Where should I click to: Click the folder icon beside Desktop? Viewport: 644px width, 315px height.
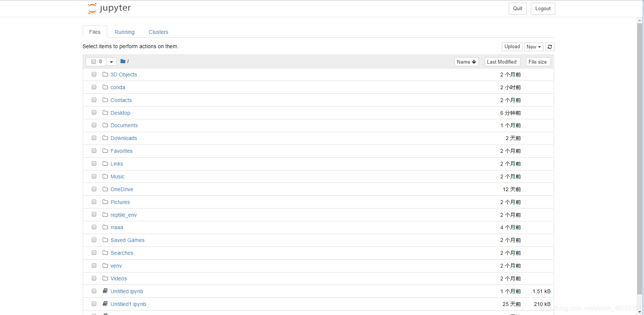coord(105,113)
